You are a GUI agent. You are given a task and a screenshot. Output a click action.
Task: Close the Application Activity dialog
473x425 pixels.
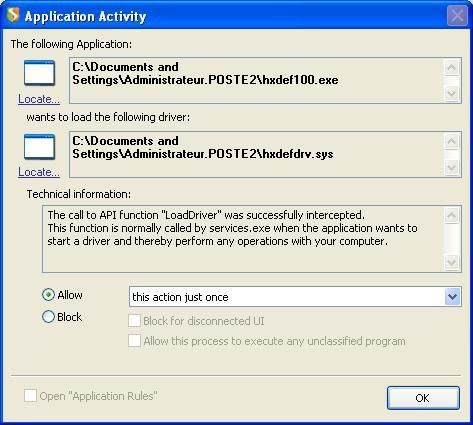(x=457, y=16)
